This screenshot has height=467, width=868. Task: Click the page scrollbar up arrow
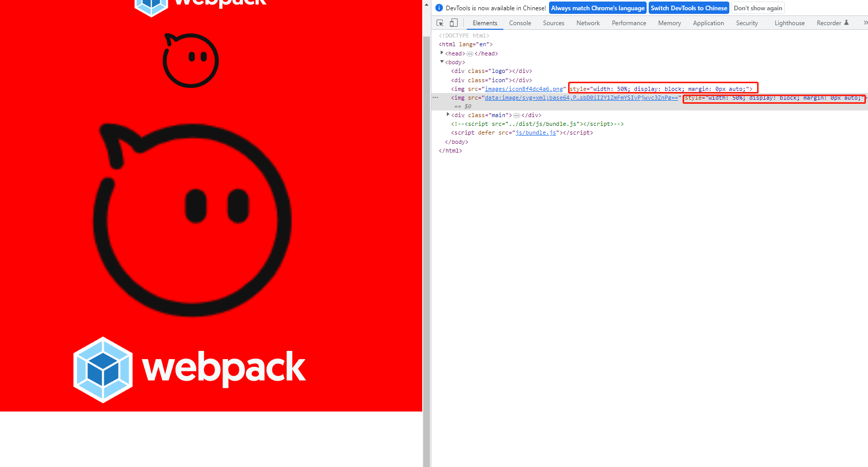(x=426, y=5)
